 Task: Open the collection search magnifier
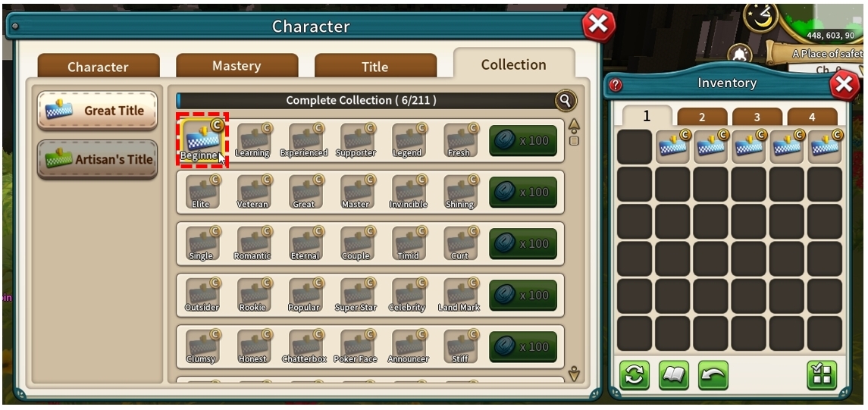tap(566, 100)
